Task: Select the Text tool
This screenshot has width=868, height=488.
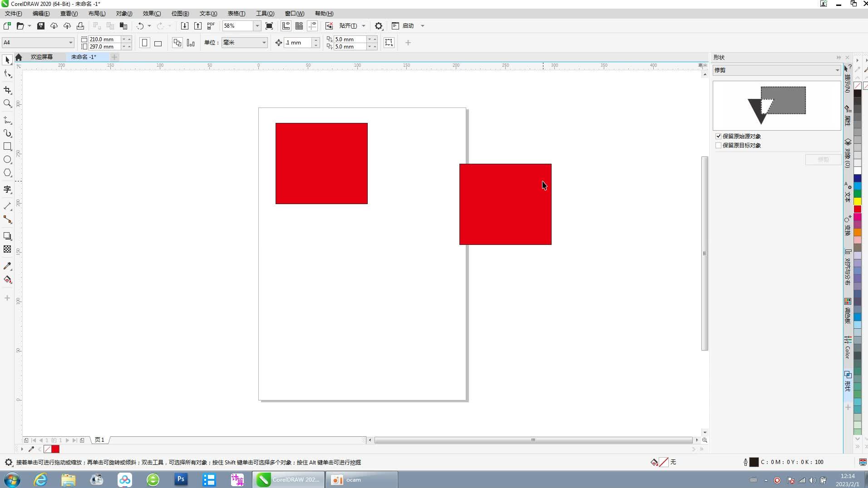Action: [x=7, y=190]
